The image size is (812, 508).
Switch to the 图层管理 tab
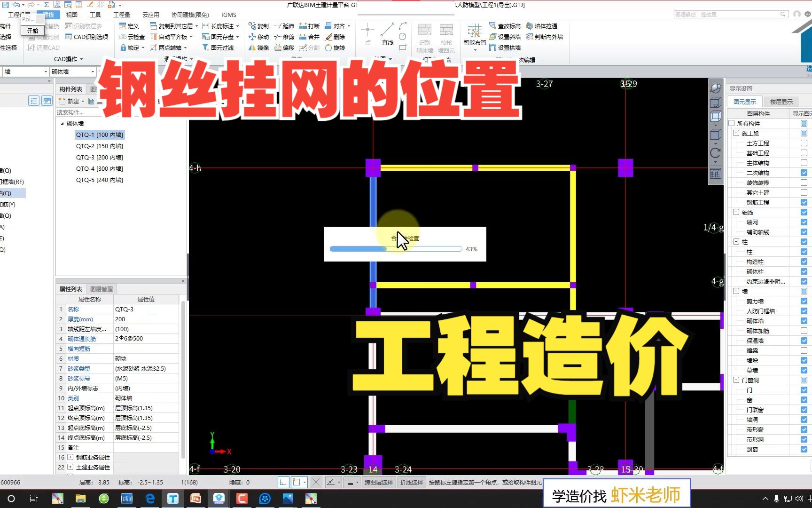101,289
